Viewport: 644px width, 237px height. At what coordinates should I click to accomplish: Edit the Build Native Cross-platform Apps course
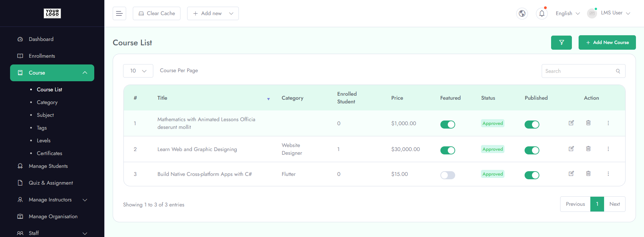(x=571, y=174)
